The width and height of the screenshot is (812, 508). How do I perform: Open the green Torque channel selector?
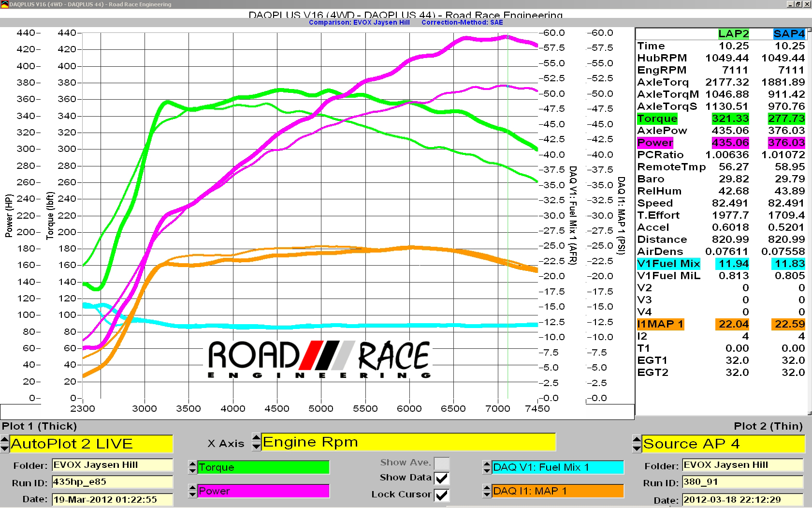point(263,467)
